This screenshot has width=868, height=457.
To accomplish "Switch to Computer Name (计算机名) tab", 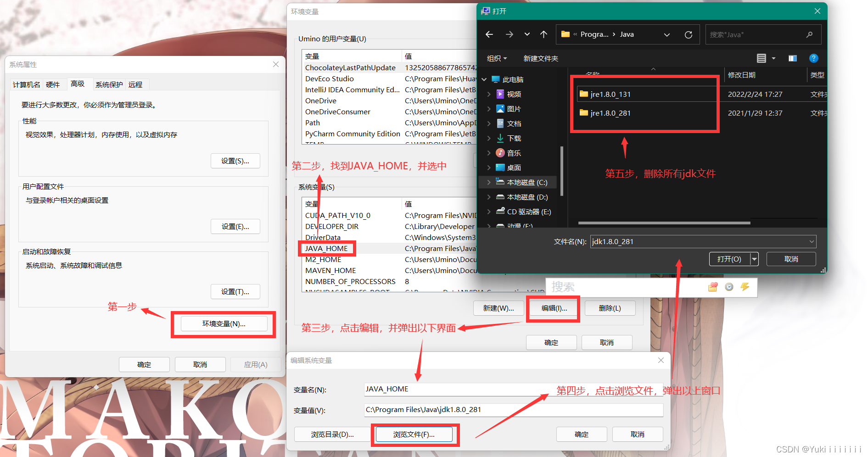I will coord(26,84).
